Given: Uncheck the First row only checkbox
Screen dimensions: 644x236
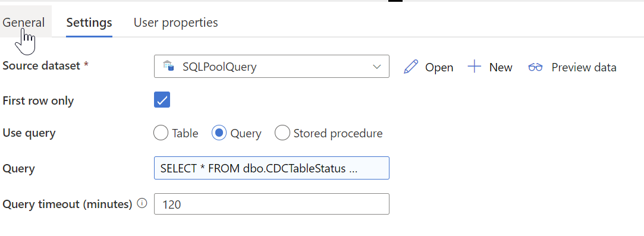Looking at the screenshot, I should coord(162,100).
